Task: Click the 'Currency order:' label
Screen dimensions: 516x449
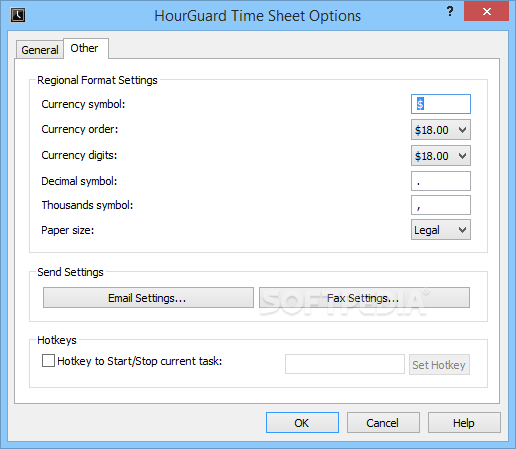Action: coord(80,129)
